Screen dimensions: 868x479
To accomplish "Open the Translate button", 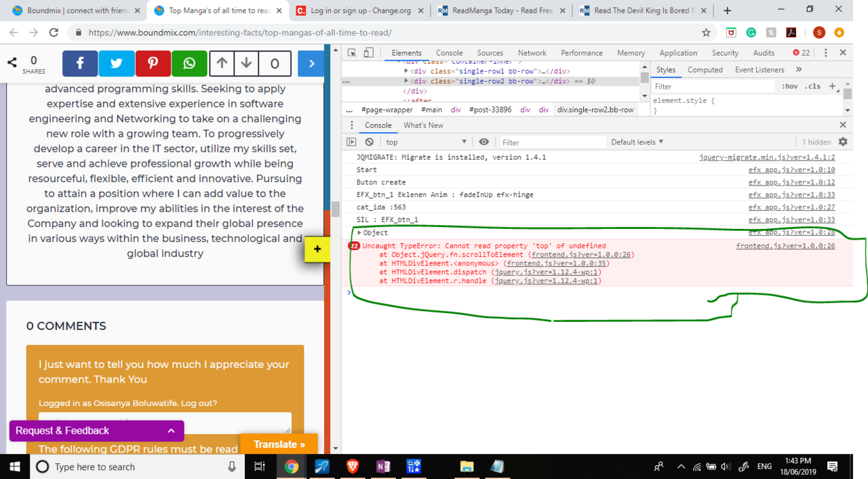I will (x=279, y=444).
